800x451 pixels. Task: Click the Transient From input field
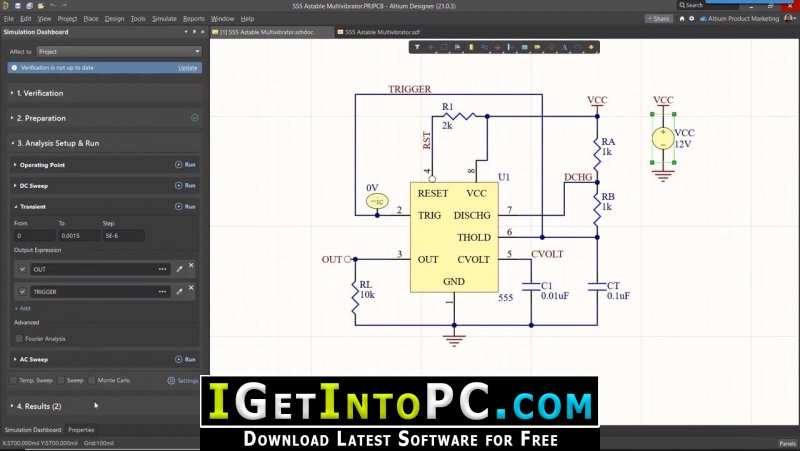pos(35,236)
